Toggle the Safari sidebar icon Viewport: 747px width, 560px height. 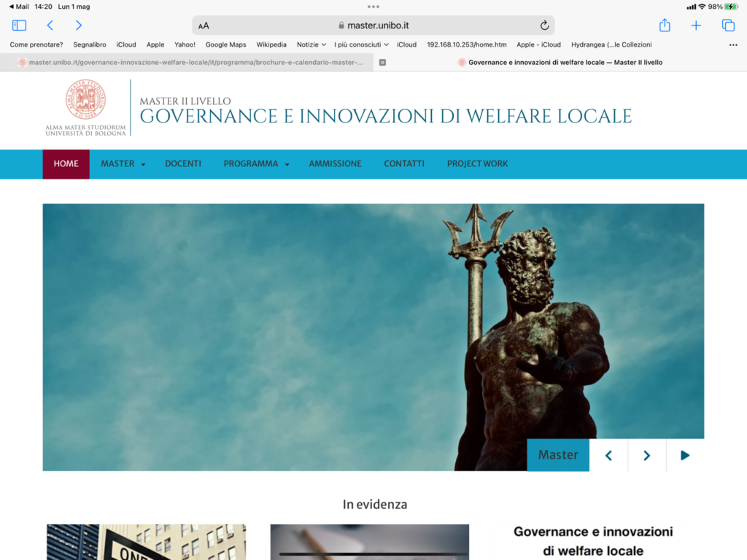[19, 26]
